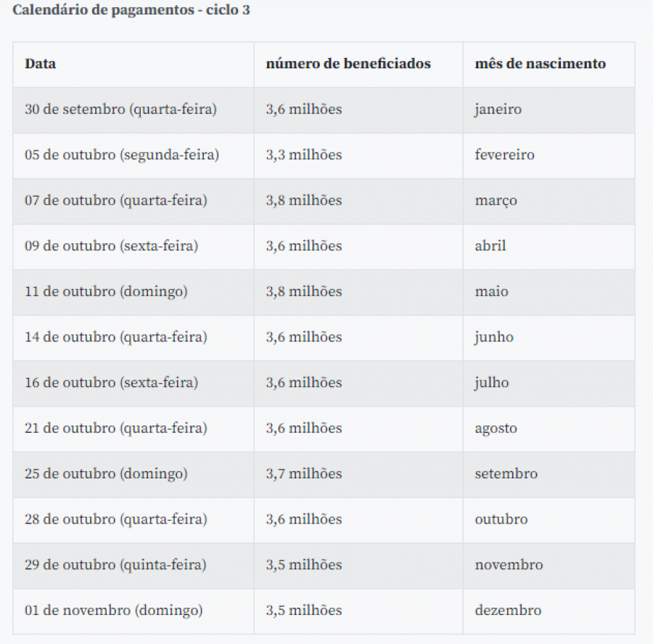Viewport: 653px width, 644px height.
Task: Select the 'novembro' birth month cell
Action: point(549,566)
